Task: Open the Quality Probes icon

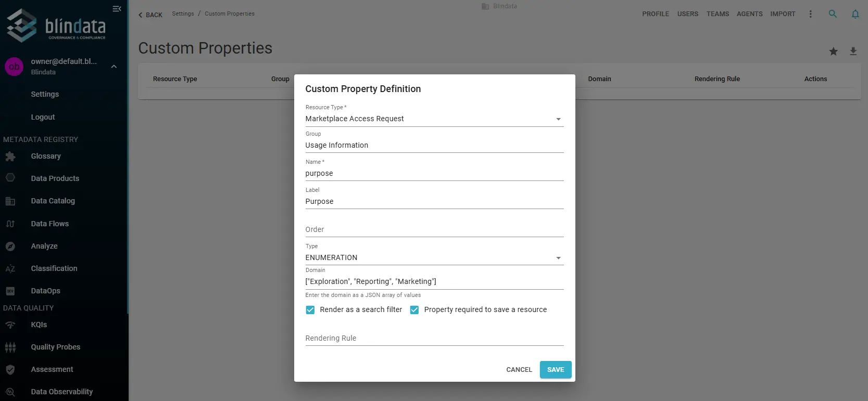Action: pyautogui.click(x=10, y=347)
